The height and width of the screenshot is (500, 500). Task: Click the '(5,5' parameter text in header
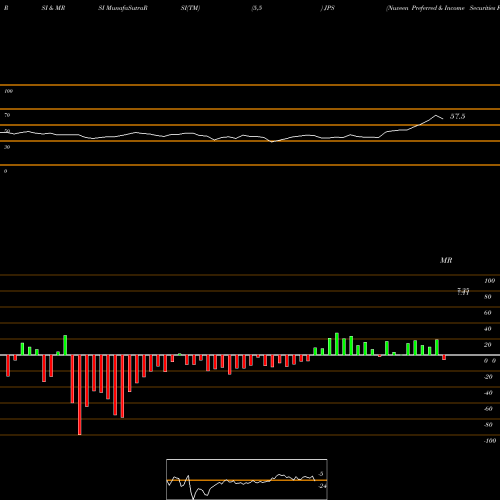[x=257, y=8]
